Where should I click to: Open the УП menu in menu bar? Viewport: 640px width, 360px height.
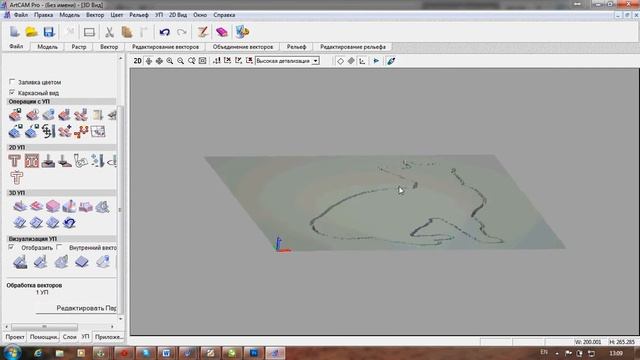point(159,15)
